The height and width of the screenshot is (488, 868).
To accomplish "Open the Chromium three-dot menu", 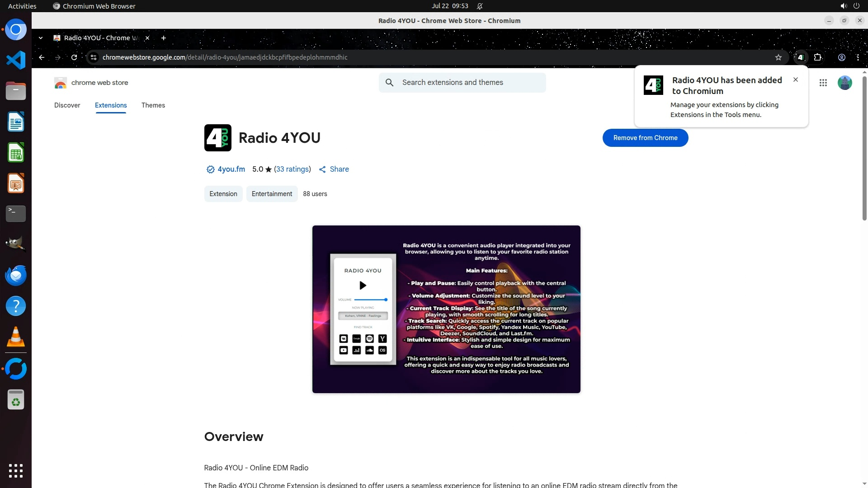I will pos(858,57).
